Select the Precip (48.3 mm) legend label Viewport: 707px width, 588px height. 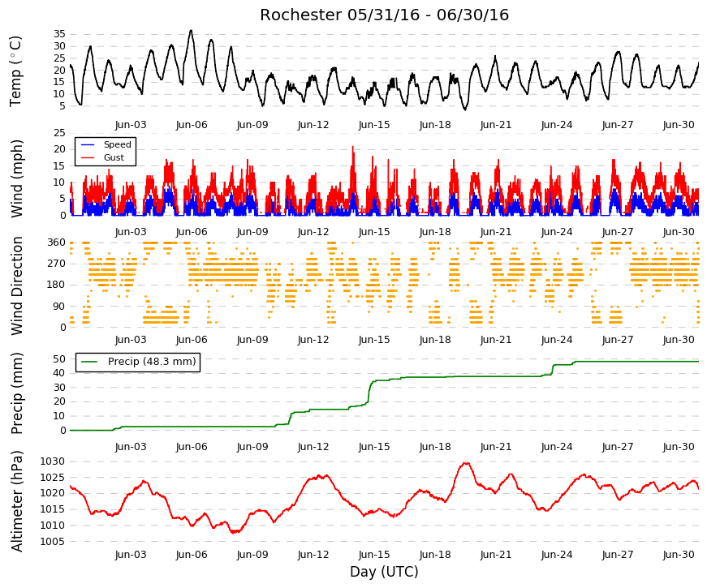click(152, 362)
